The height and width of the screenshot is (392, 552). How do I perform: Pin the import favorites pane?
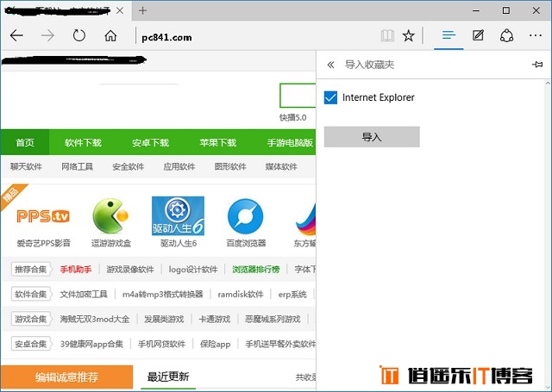click(536, 65)
